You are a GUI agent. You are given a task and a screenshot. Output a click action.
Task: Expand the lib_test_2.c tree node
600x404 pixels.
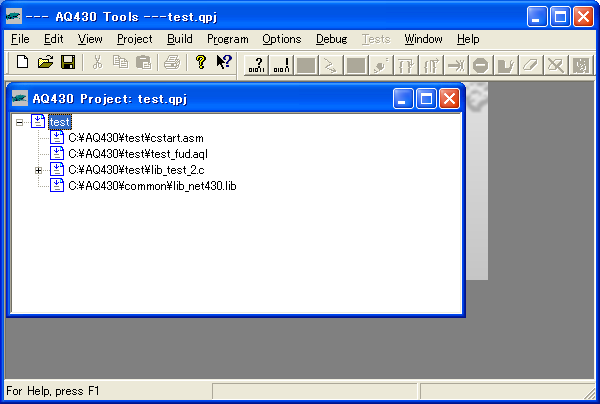tap(38, 170)
